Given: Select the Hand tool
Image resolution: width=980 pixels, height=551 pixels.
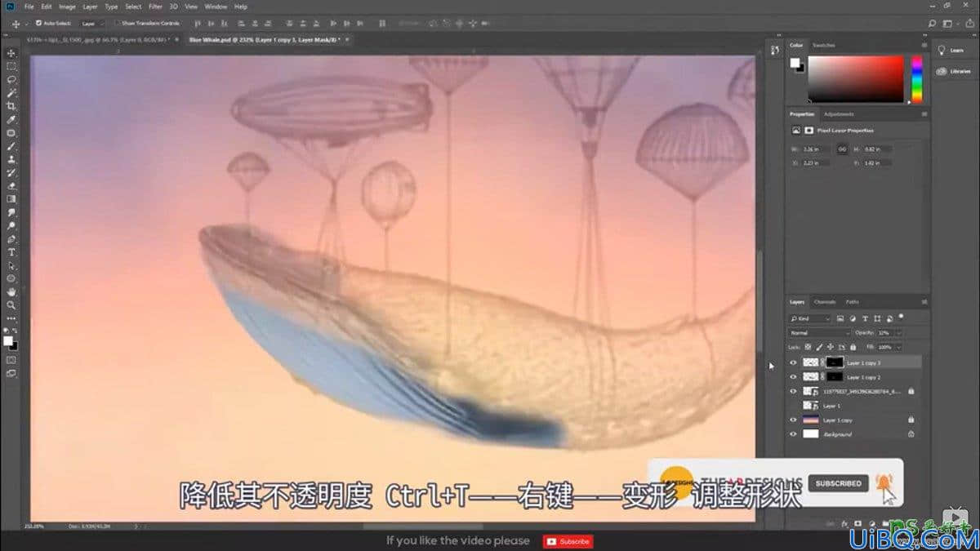Looking at the screenshot, I should pyautogui.click(x=11, y=291).
